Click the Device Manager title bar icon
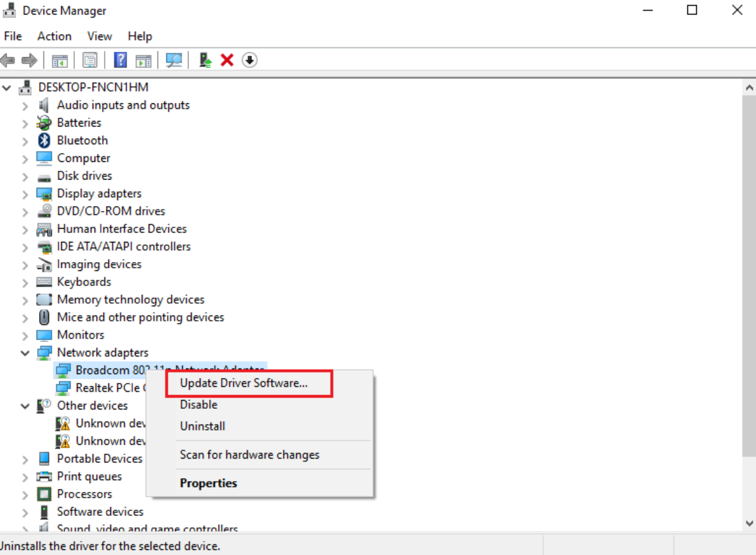 9,11
